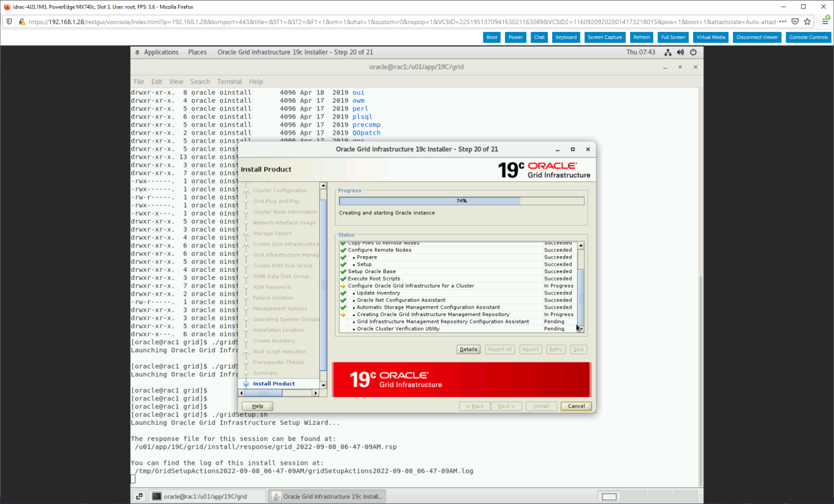Open the page actions three-dots menu
The image size is (834, 504).
pyautogui.click(x=783, y=21)
